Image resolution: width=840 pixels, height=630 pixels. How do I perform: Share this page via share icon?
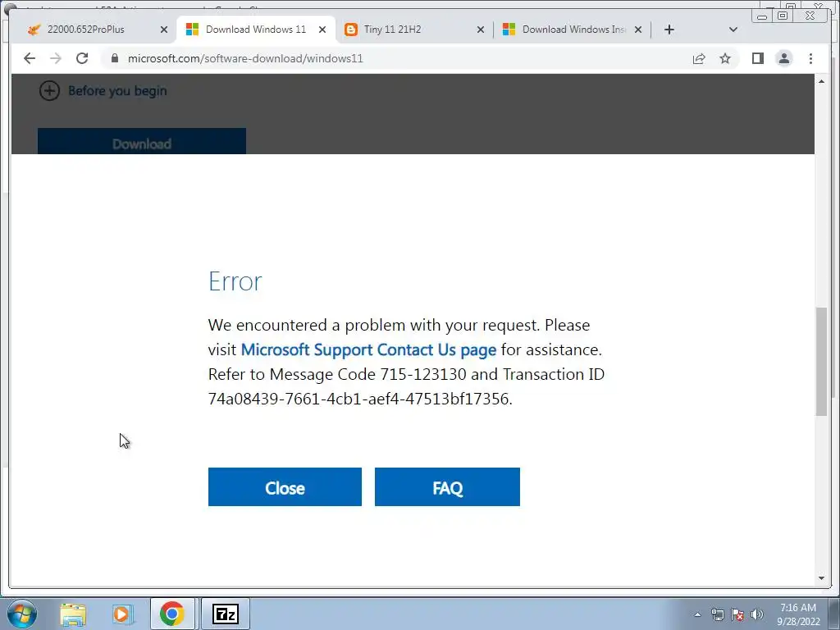[699, 58]
